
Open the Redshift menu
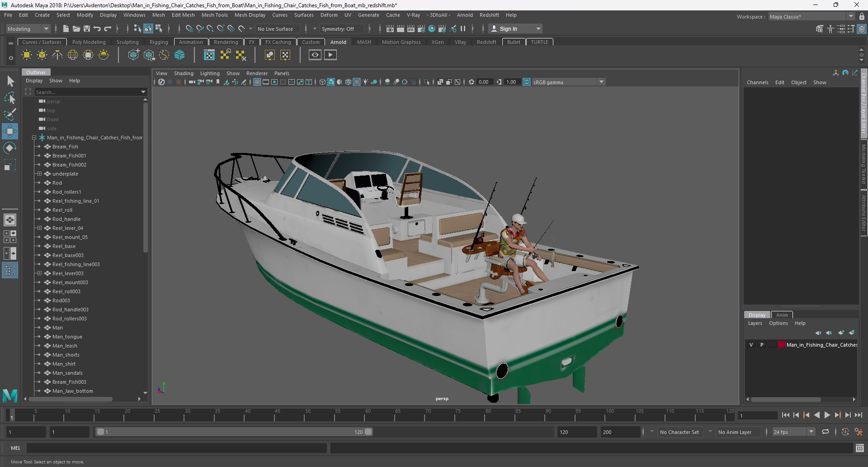click(x=489, y=15)
